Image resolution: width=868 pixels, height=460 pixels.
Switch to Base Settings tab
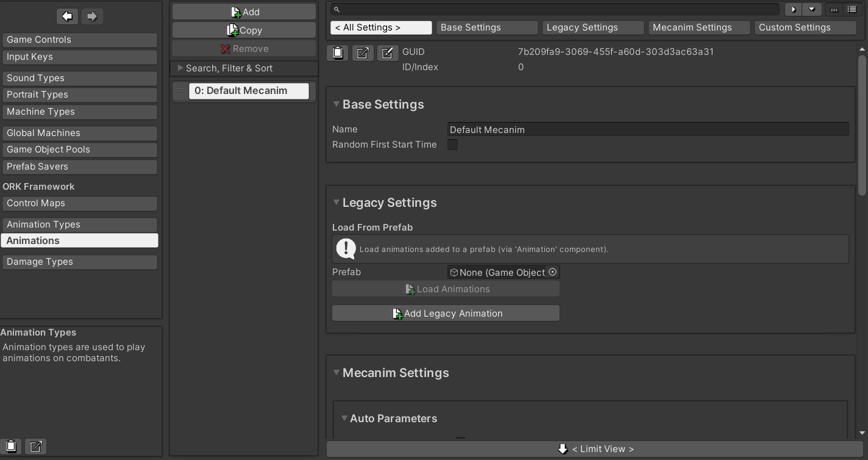coord(487,27)
